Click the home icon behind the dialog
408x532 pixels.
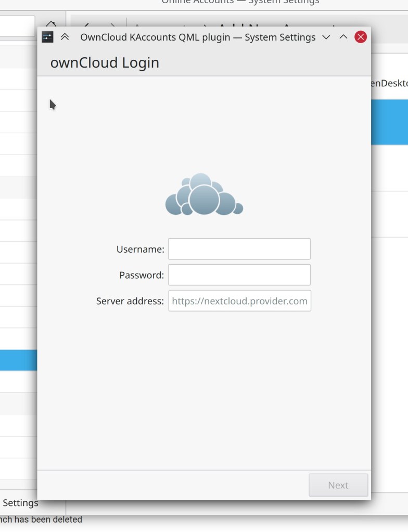click(51, 24)
